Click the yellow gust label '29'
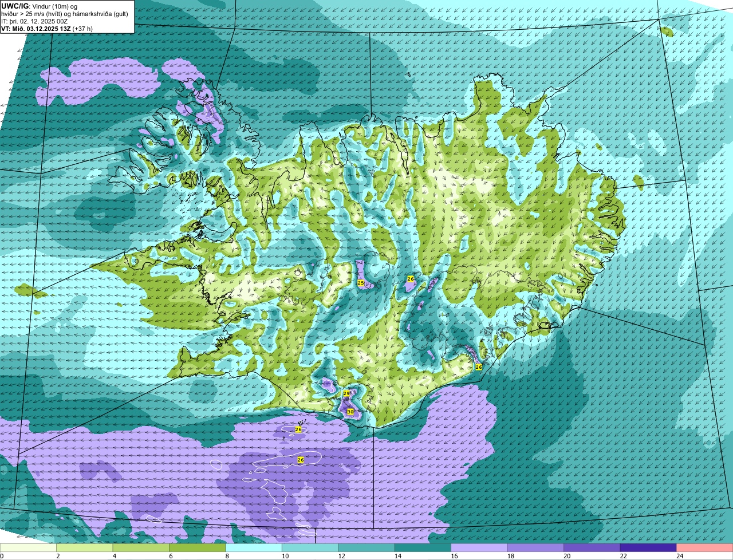Image resolution: width=733 pixels, height=560 pixels. (x=346, y=393)
